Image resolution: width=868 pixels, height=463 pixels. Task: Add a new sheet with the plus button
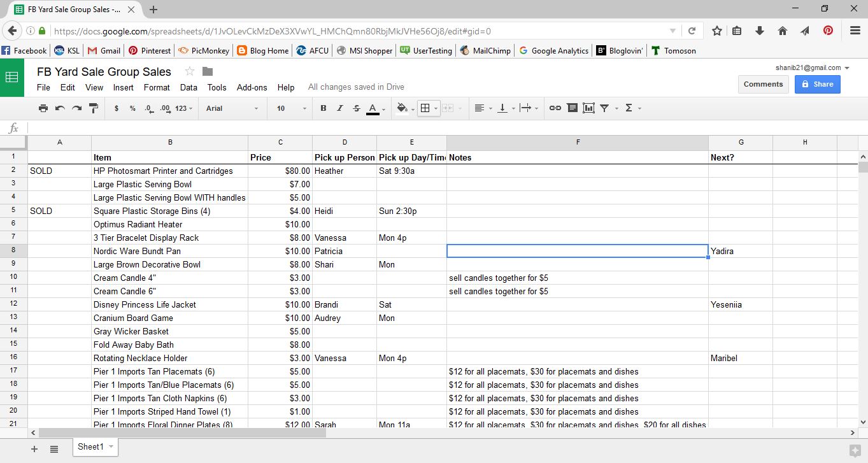tap(34, 448)
